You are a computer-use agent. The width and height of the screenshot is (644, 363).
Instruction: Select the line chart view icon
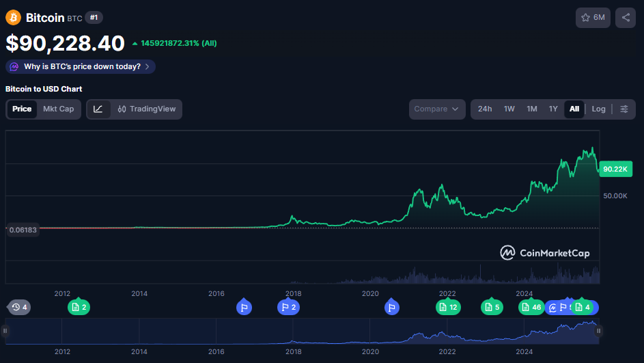[x=98, y=109]
